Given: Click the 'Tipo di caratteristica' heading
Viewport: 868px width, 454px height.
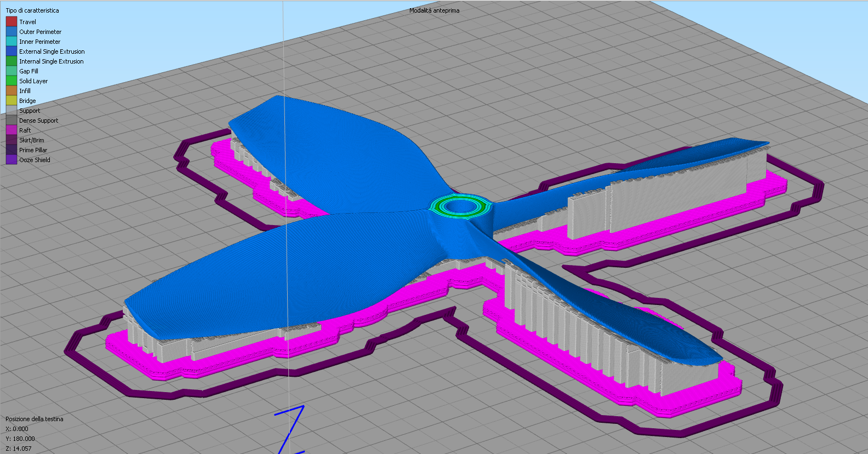Looking at the screenshot, I should (x=32, y=10).
